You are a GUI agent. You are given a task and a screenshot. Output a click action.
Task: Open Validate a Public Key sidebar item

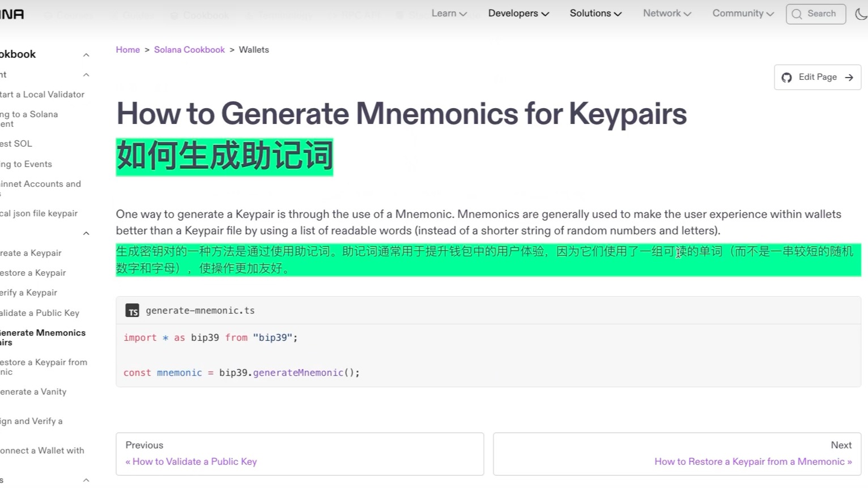pyautogui.click(x=40, y=313)
